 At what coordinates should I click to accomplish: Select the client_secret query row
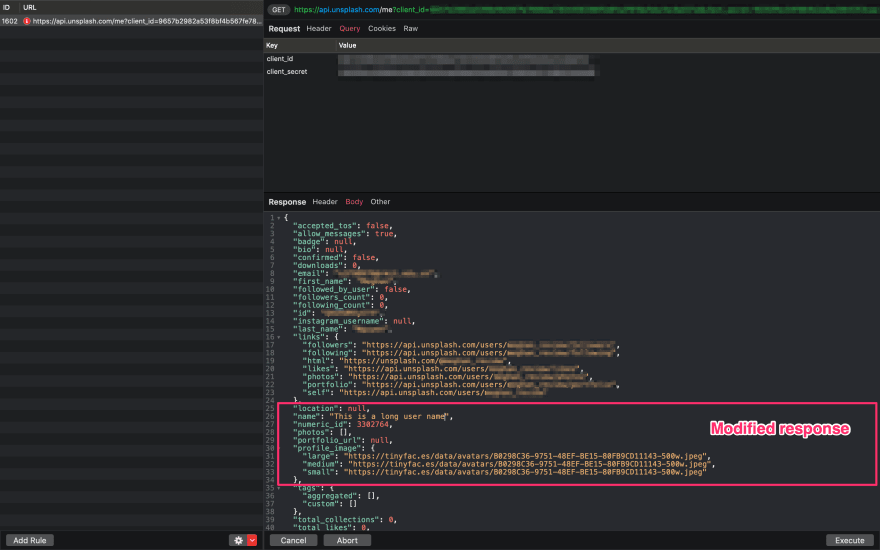(571, 72)
